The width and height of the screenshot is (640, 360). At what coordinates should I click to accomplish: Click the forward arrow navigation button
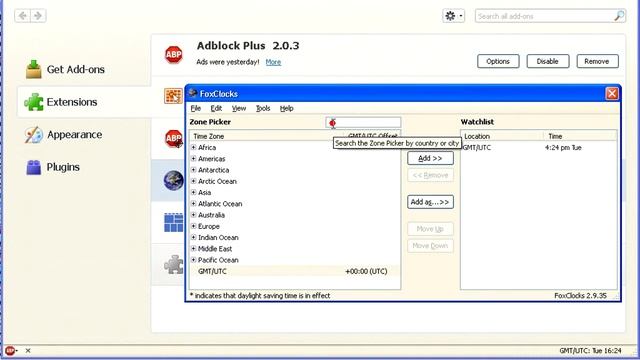(38, 16)
